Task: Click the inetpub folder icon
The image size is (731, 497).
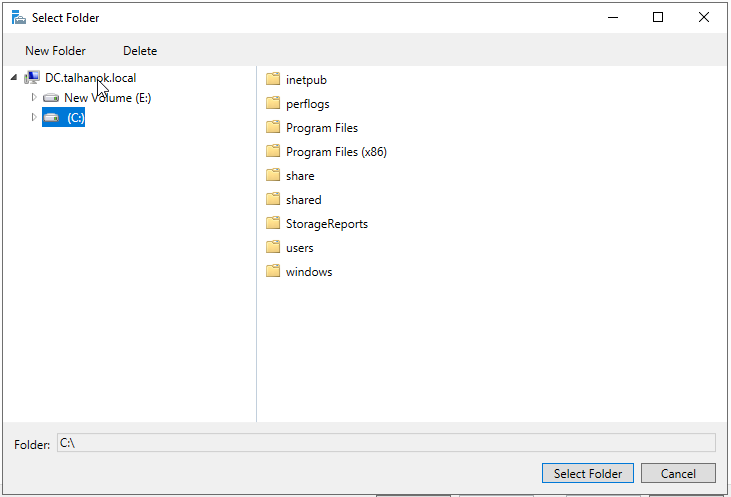Action: click(x=273, y=79)
